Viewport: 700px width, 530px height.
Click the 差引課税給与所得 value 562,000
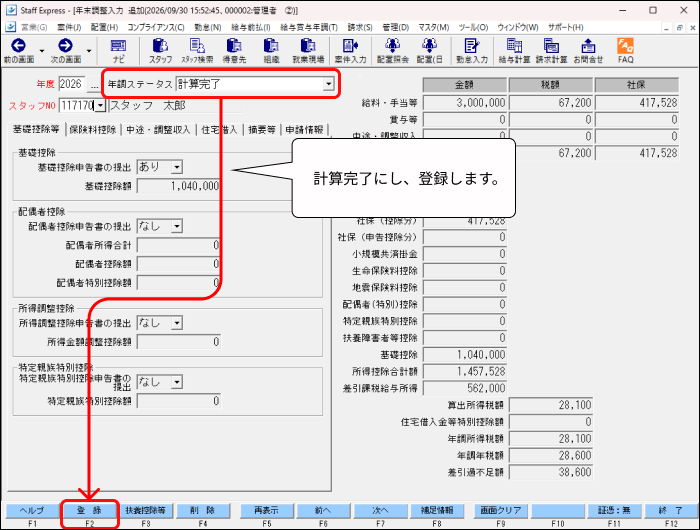465,388
